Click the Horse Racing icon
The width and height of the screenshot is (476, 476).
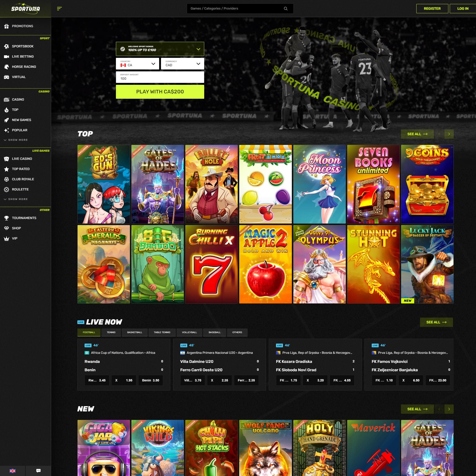pyautogui.click(x=7, y=67)
